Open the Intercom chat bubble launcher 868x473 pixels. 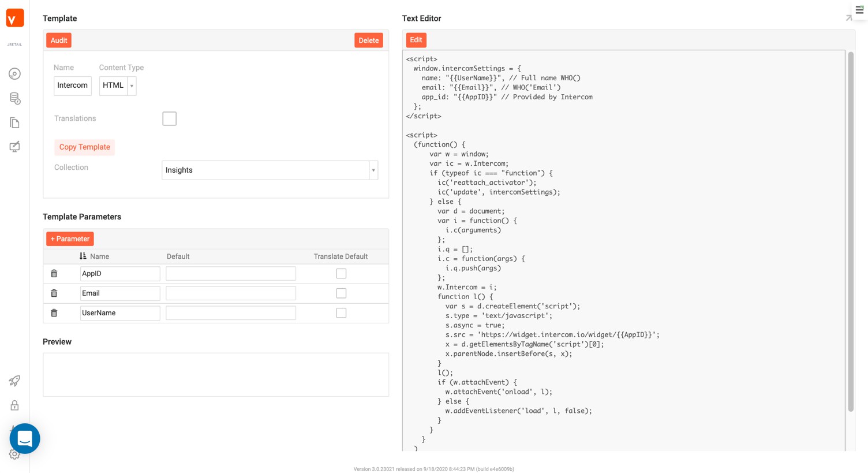(x=25, y=438)
